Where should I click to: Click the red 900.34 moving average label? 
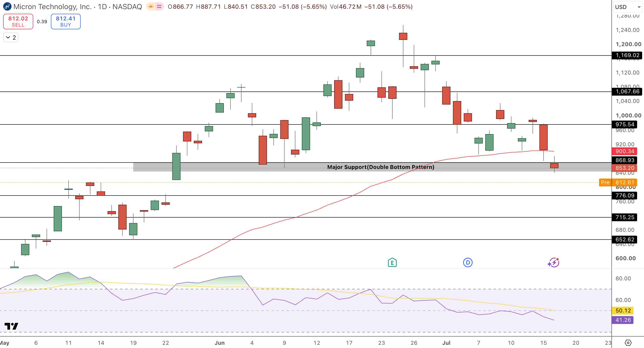pos(624,151)
